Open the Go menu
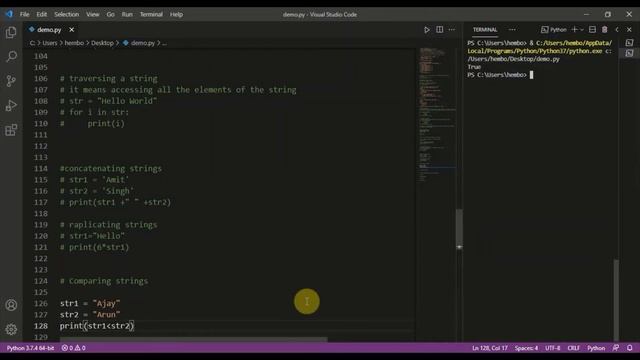This screenshot has height=360, width=640. tap(111, 14)
